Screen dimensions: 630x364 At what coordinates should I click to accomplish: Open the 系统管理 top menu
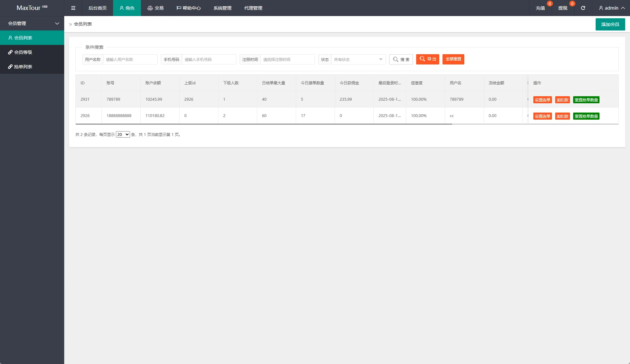coord(222,8)
